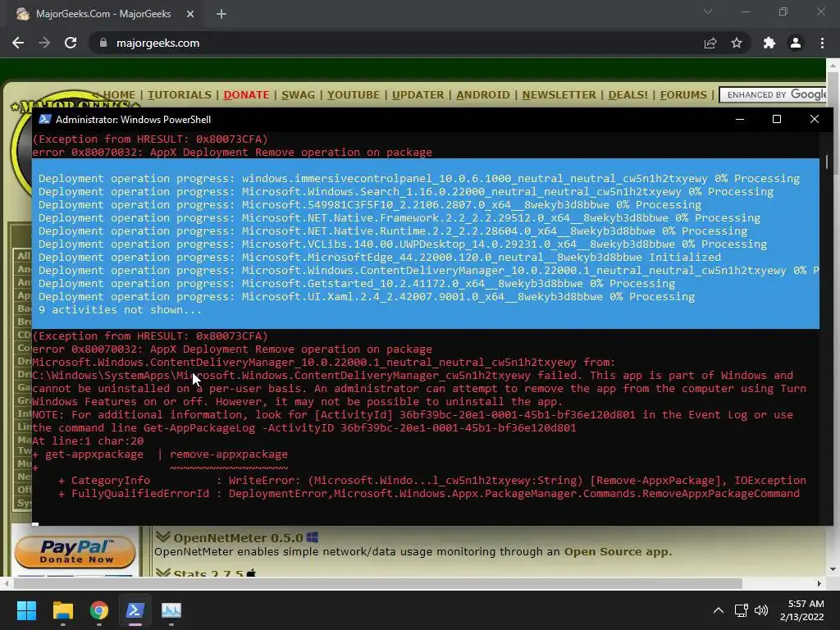Click the Open Source app link
Viewport: 840px width, 630px height.
point(618,552)
